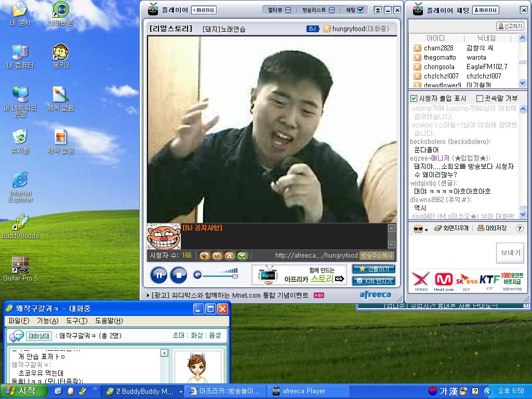Enable the 귓속말 거부 checkbox
The image size is (532, 399).
click(x=480, y=98)
